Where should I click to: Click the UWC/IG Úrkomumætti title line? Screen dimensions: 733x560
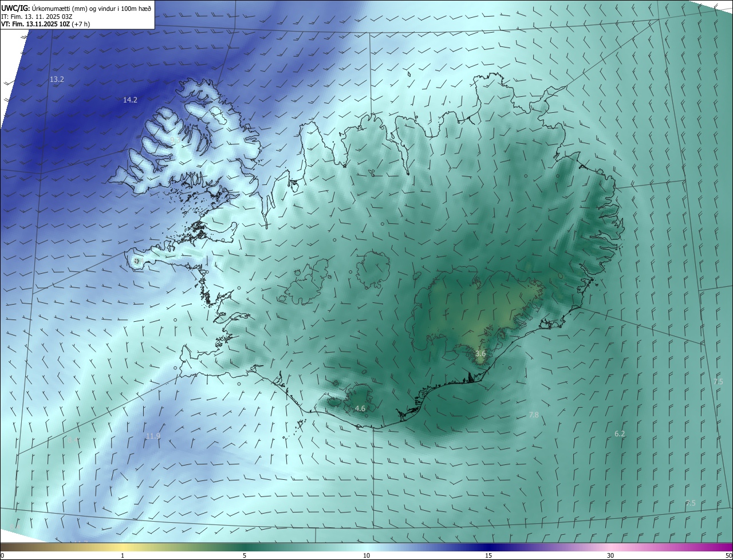[x=76, y=9]
